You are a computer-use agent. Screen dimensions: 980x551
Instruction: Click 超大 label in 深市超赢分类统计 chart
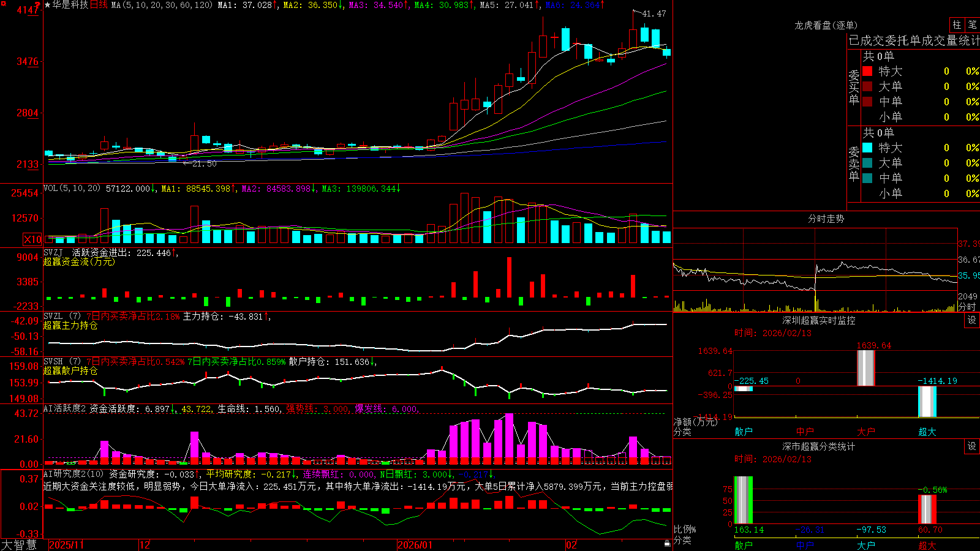[x=927, y=545]
